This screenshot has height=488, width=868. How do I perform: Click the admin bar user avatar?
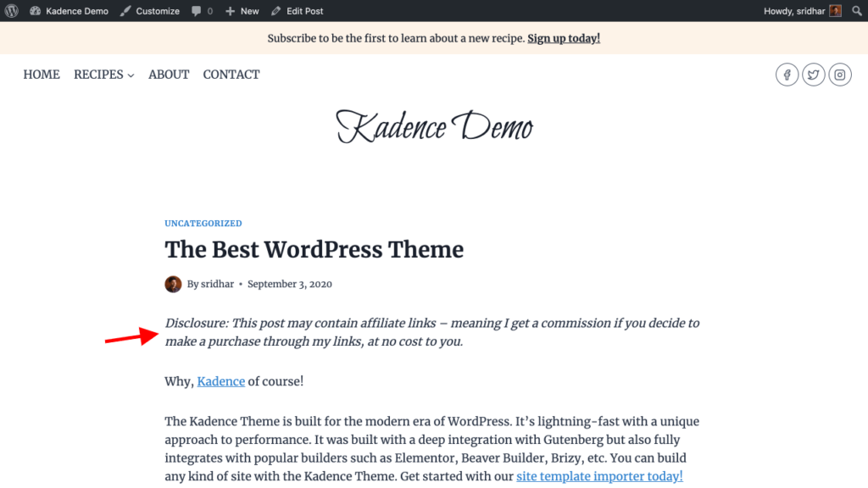click(x=835, y=11)
